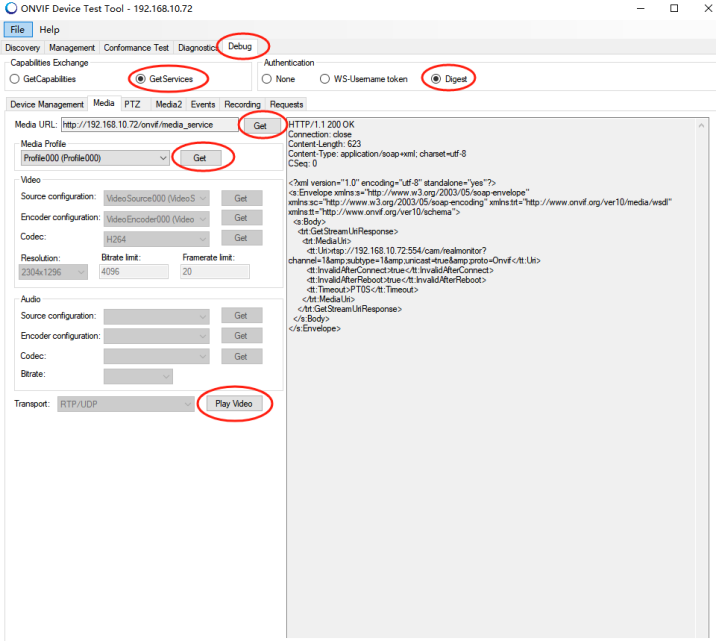Open the Media2 sub-tab
The height and width of the screenshot is (641, 716).
168,105
